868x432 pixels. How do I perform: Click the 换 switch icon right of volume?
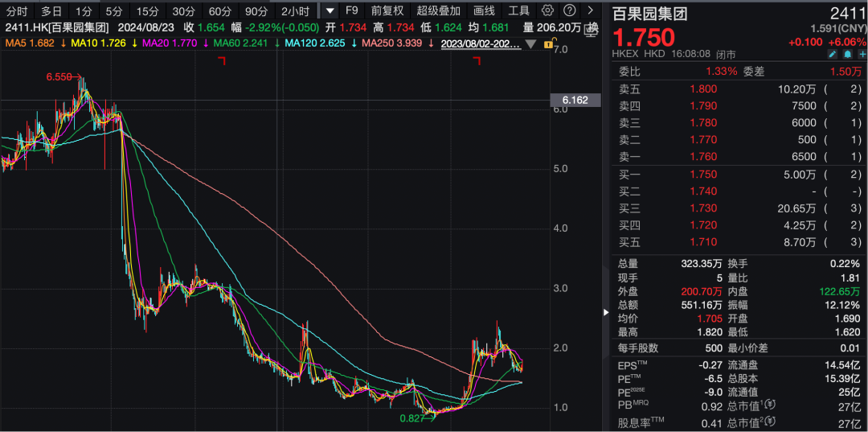click(x=592, y=27)
